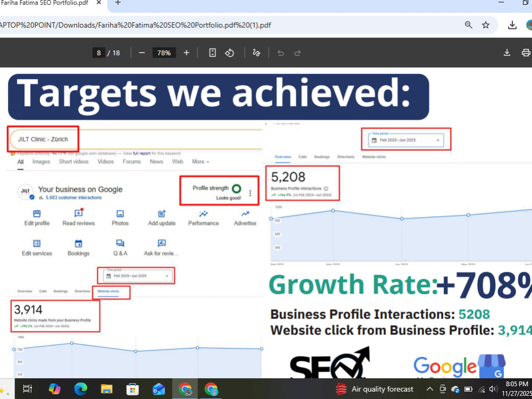Screen dimensions: 532x399
Task: Select the News search tab
Action: 156,162
